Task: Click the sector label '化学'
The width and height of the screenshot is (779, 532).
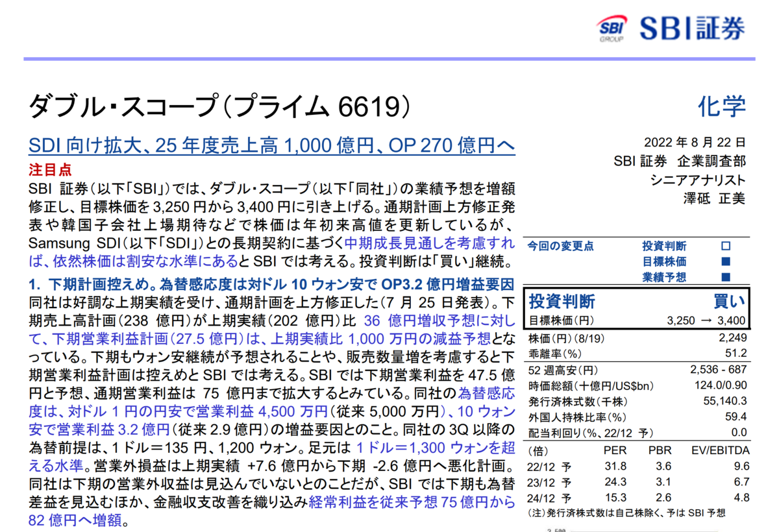Action: point(721,106)
